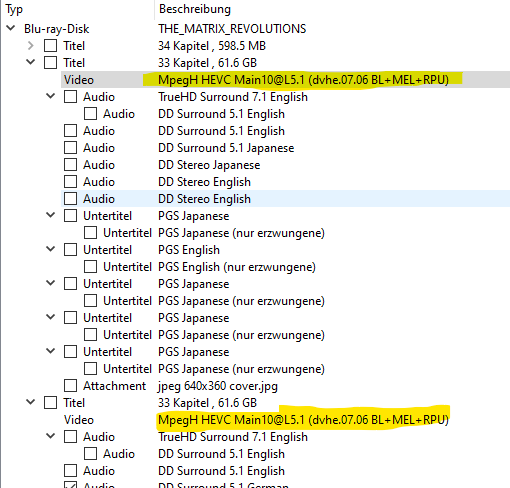The height and width of the screenshot is (488, 510).
Task: Tick the DD Stereo English checkbox in the light-blue hovered row
Action: pos(70,199)
